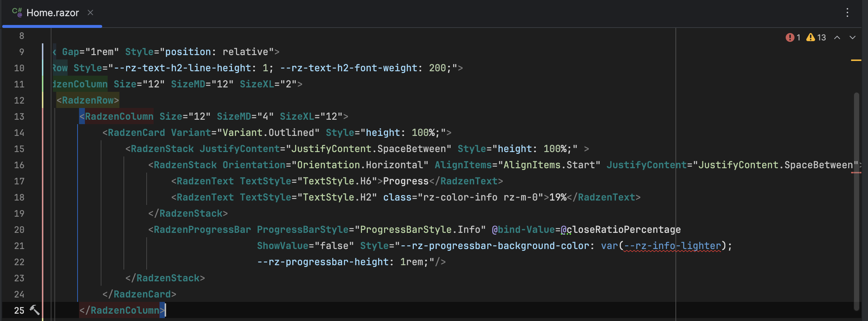This screenshot has height=321, width=868.
Task: Go to next highlighted problem arrow
Action: tap(853, 37)
